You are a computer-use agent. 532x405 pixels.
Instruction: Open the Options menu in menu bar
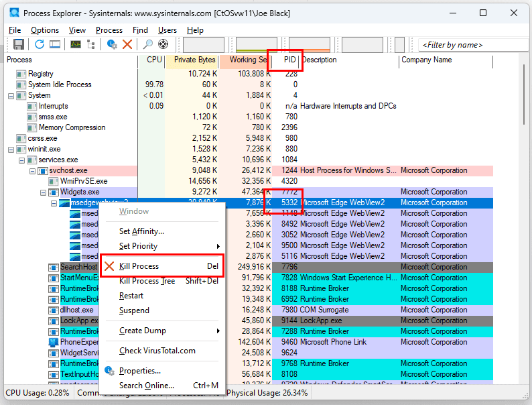pos(45,30)
